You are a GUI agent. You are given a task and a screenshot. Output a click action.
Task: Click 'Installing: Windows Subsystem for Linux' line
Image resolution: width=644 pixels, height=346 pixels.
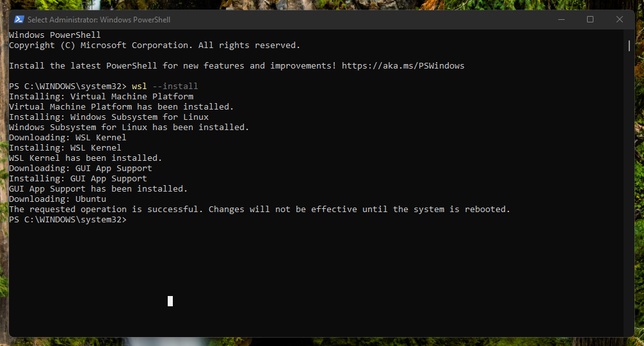point(109,117)
